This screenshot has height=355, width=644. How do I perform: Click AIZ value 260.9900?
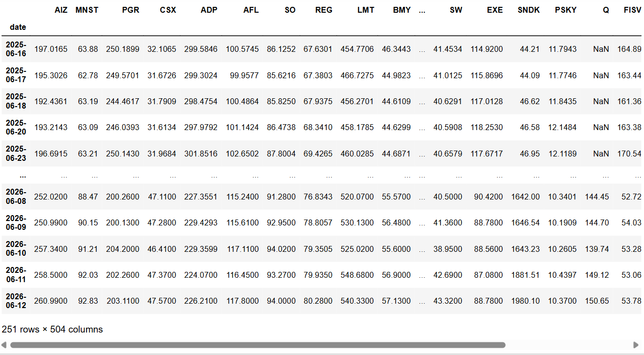pos(51,301)
